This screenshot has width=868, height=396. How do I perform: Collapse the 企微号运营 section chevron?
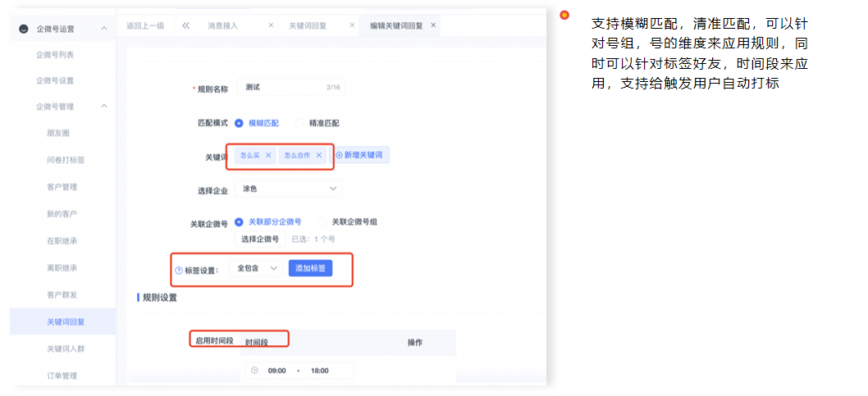[x=104, y=28]
